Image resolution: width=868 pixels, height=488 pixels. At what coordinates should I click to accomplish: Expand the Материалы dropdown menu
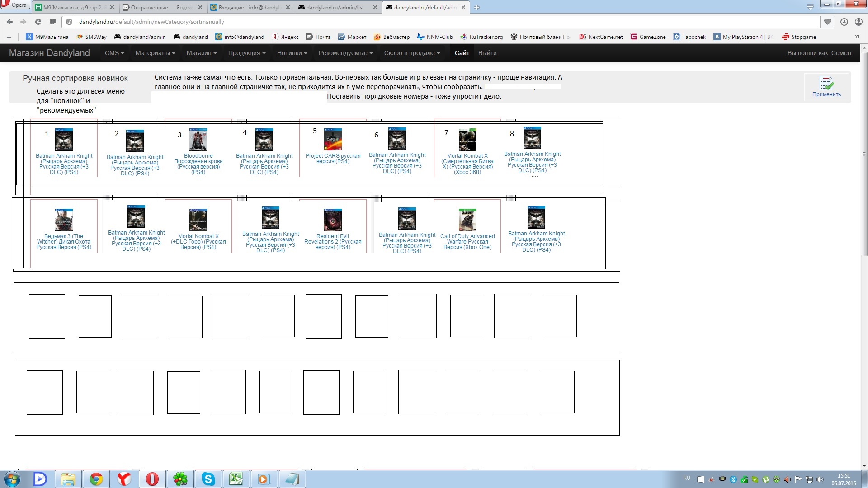pos(155,53)
